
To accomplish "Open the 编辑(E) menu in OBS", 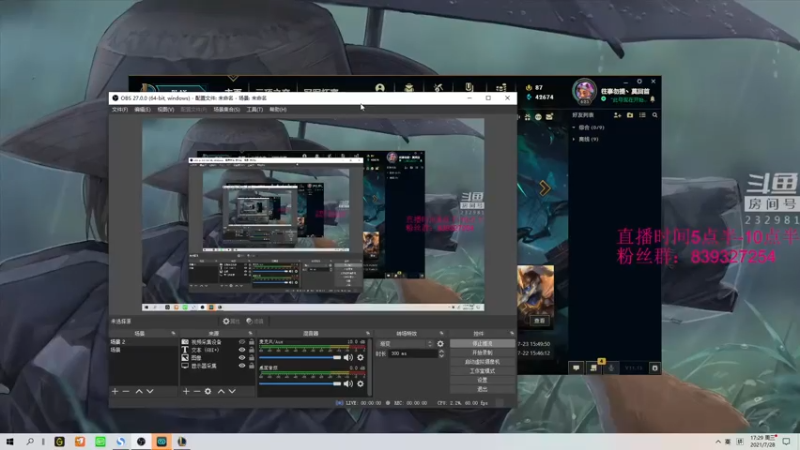I will click(x=142, y=109).
